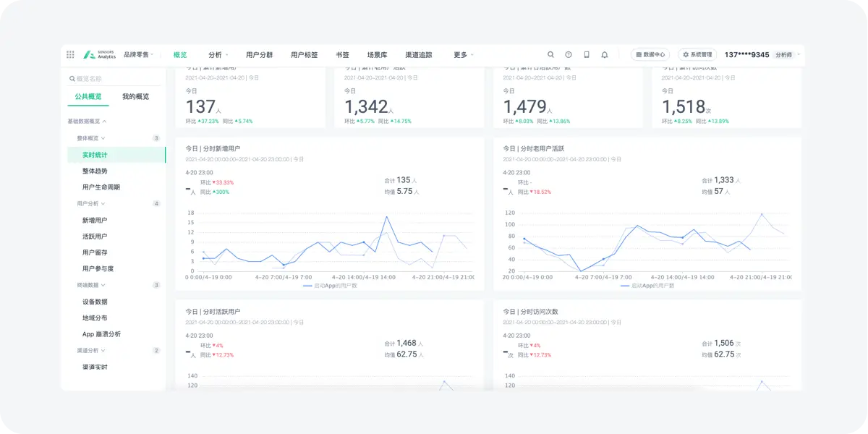Open 新增用户 in sidebar

95,220
